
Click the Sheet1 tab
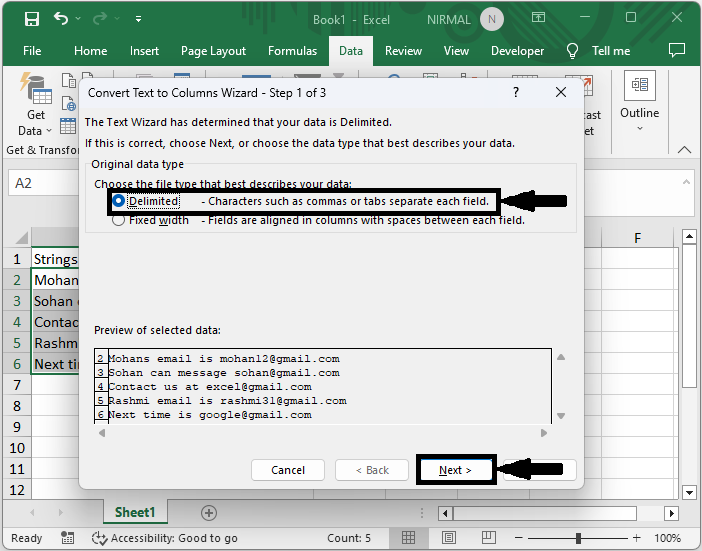click(x=135, y=512)
